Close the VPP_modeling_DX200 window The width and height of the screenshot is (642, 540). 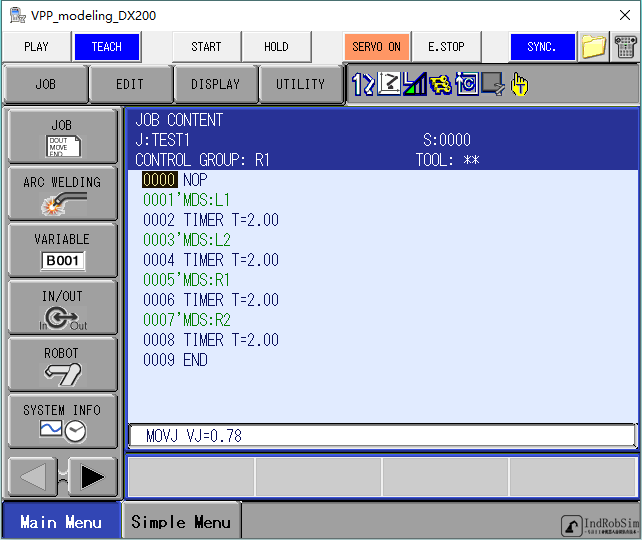625,15
